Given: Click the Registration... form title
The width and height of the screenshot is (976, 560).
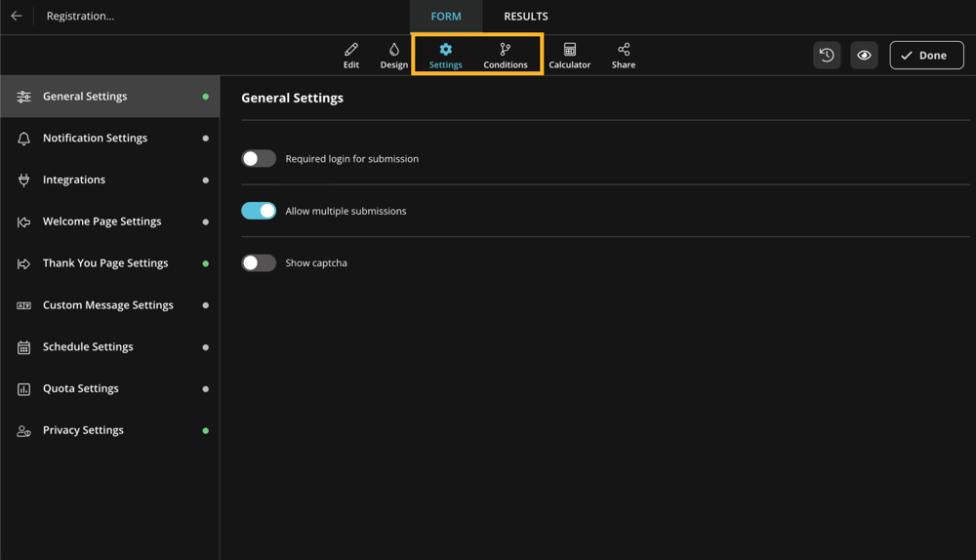Looking at the screenshot, I should 80,17.
